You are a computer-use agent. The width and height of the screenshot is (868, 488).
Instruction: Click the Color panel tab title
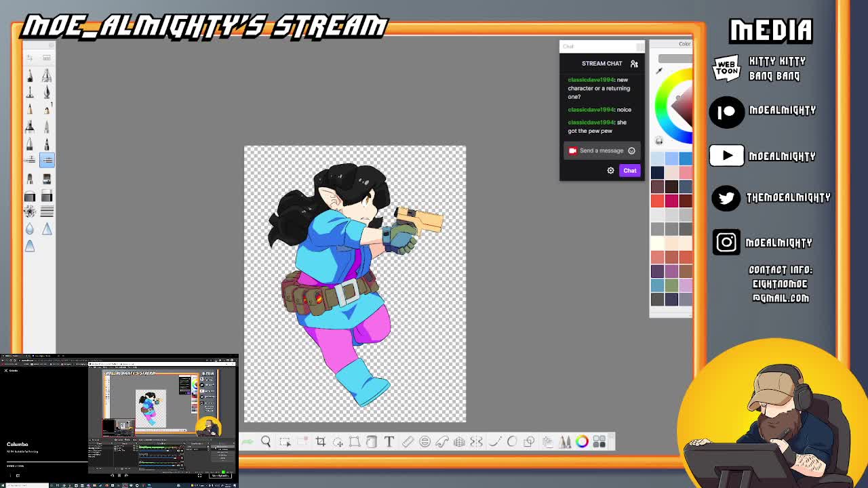coord(684,44)
